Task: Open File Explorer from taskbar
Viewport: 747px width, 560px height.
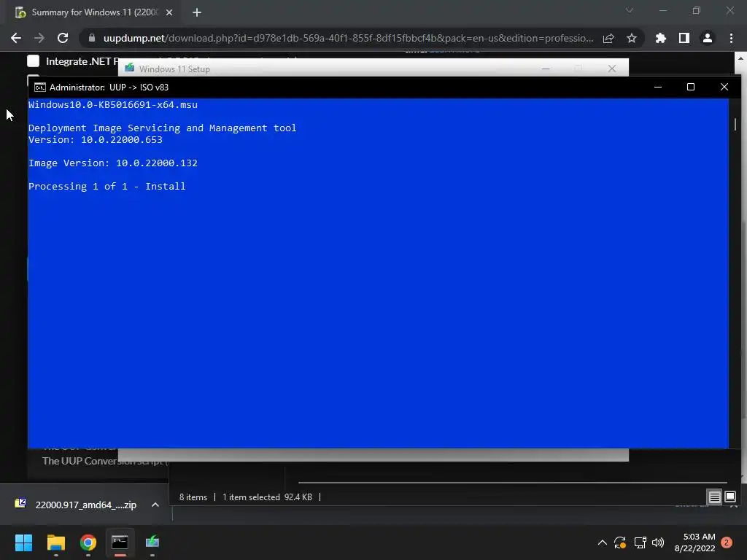Action: (55, 542)
